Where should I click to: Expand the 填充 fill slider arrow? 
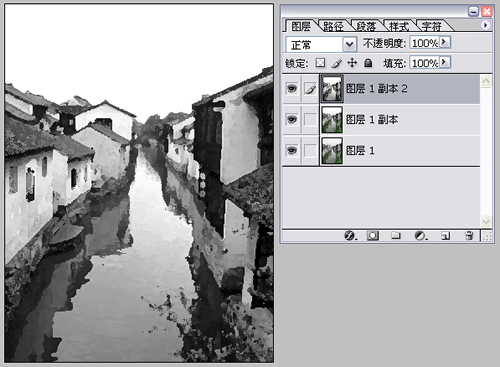(444, 62)
